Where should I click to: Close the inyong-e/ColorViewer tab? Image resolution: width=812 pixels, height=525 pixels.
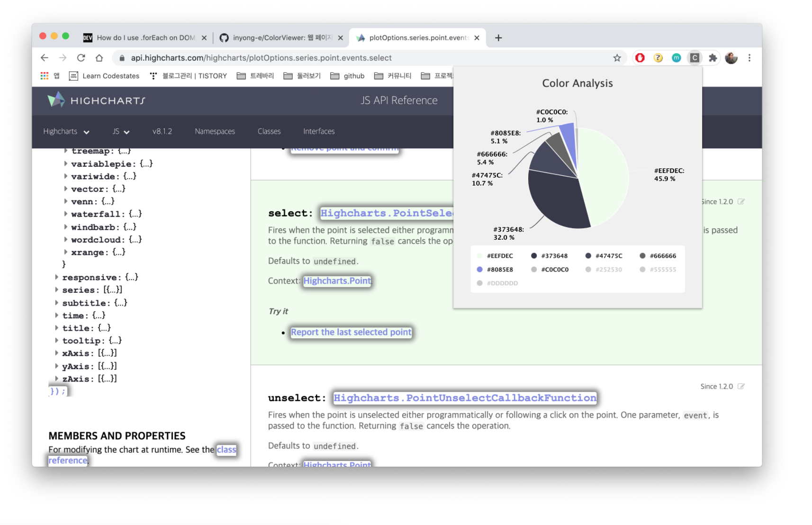(340, 38)
